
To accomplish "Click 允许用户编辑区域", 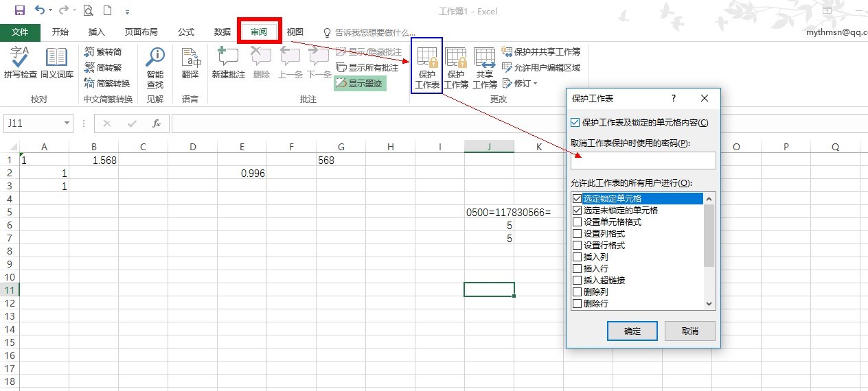I will (x=541, y=67).
